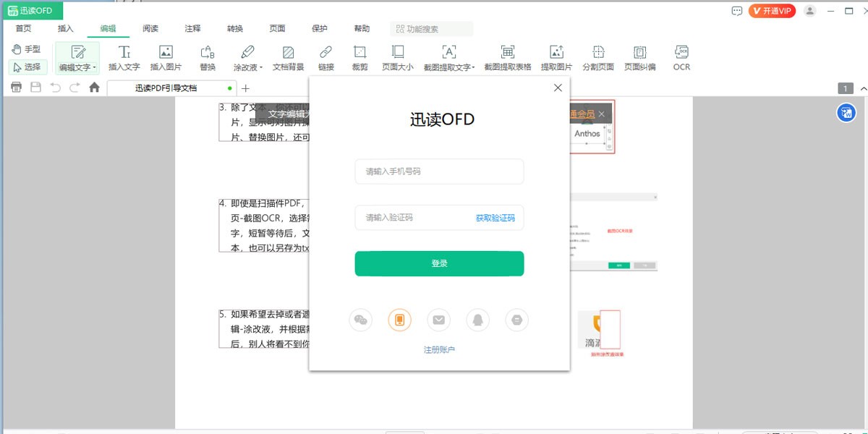Close the 通会员 banner in the document
Screen dimensions: 868x434
pyautogui.click(x=602, y=114)
